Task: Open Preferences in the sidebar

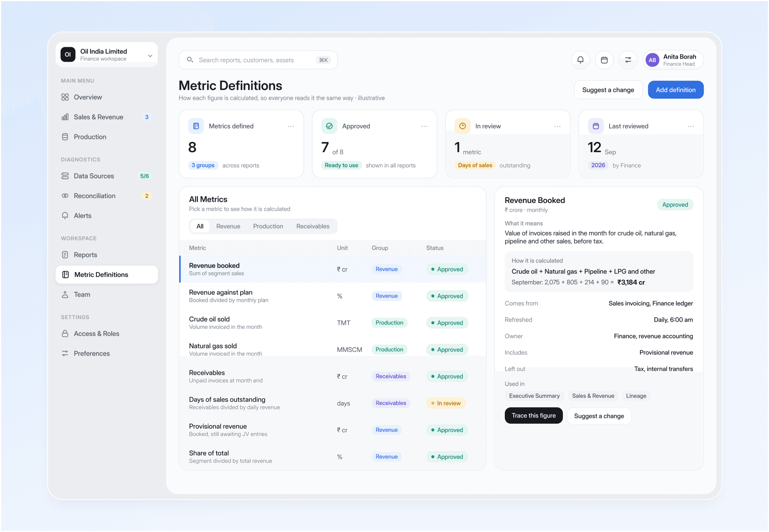Action: click(107, 353)
